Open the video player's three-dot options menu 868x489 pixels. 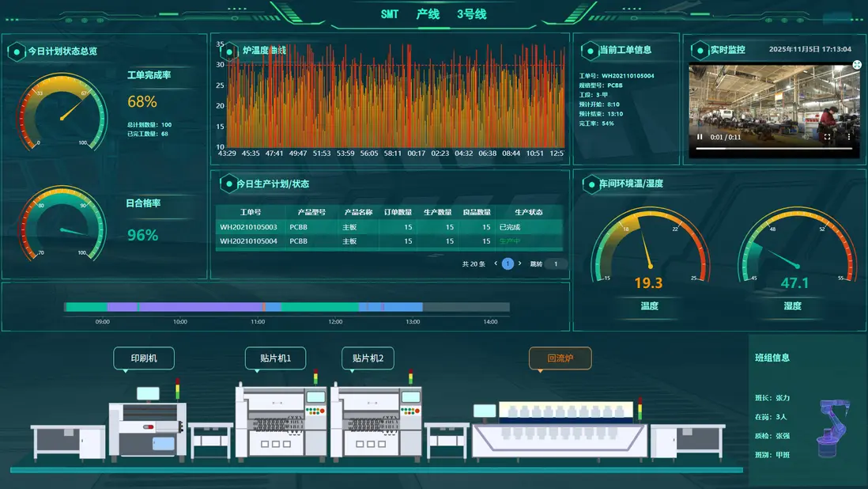848,137
